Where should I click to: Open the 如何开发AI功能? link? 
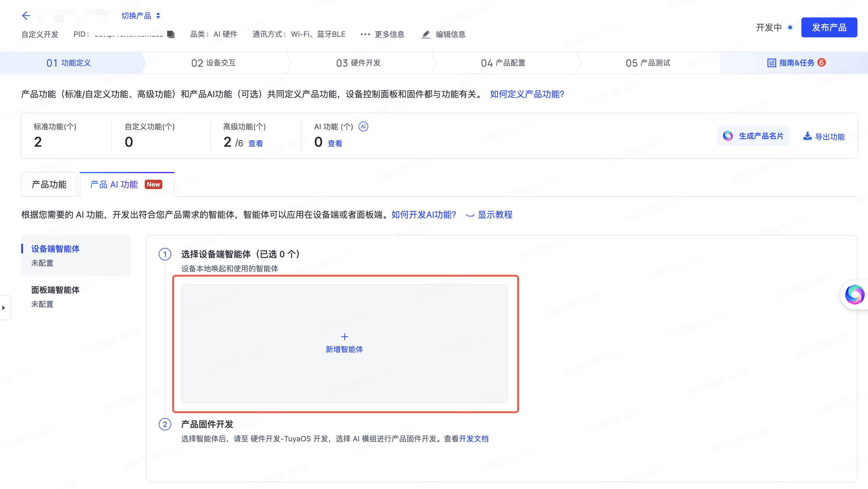(423, 215)
